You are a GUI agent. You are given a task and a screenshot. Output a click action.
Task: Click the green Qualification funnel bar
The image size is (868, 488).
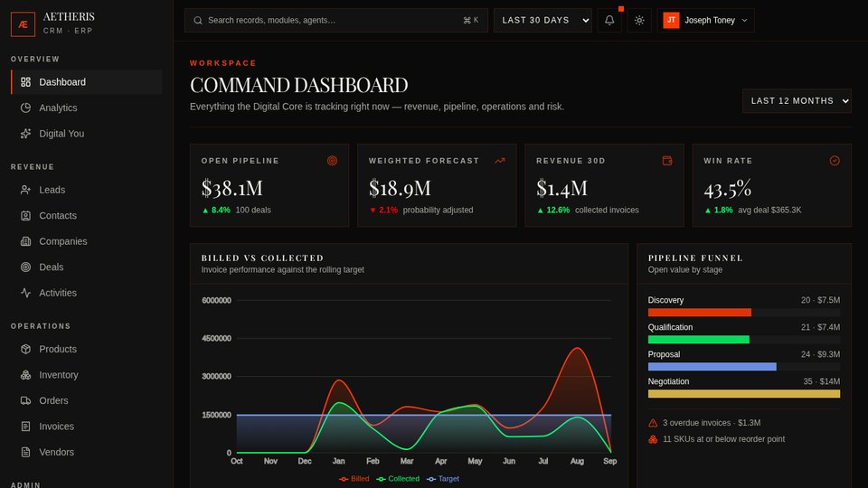coord(699,340)
